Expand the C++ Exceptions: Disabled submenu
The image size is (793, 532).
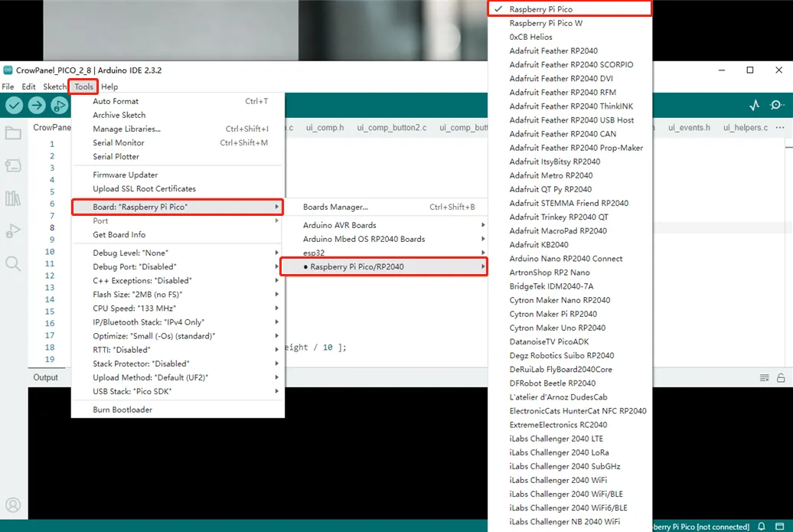pyautogui.click(x=178, y=280)
